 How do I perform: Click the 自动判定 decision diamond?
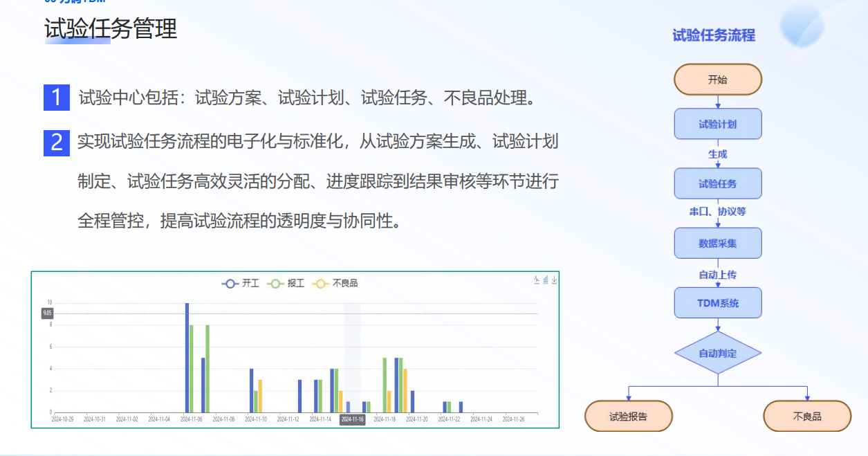718,353
